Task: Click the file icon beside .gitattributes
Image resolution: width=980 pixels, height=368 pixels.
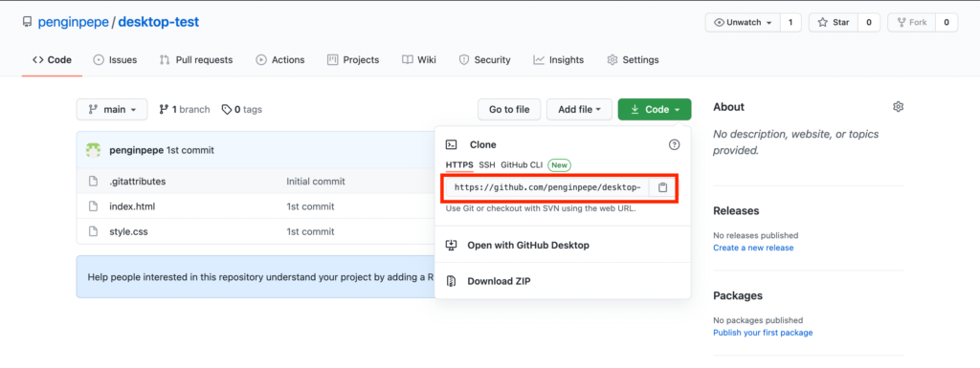Action: [93, 182]
